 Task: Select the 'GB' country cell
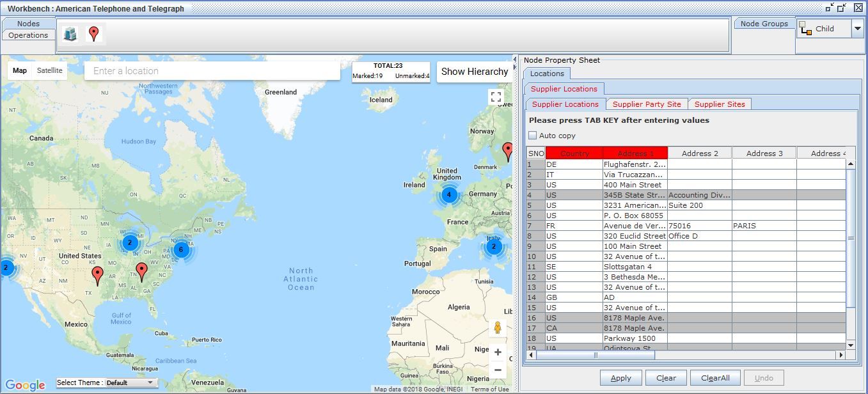pyautogui.click(x=574, y=297)
